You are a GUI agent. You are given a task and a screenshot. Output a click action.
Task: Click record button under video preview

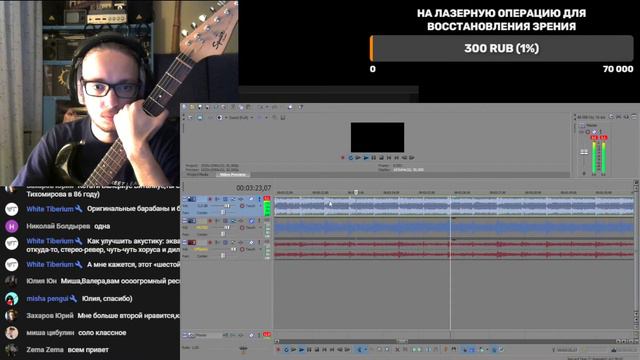(x=343, y=158)
